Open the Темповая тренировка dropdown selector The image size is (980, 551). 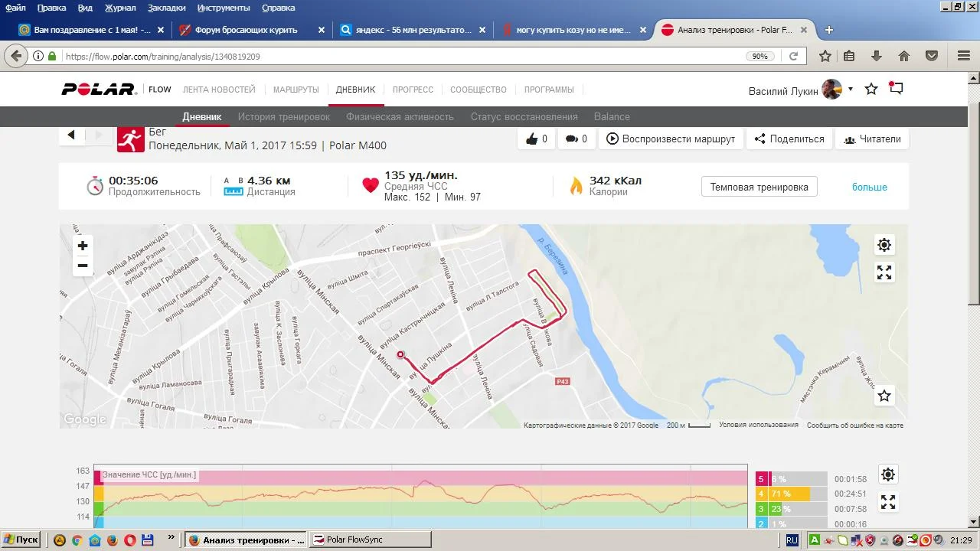(x=759, y=187)
